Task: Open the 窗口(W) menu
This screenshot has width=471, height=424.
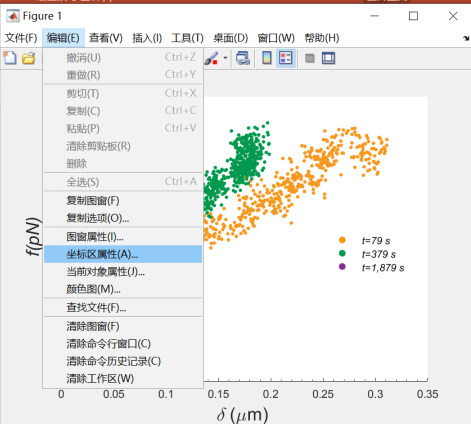Action: tap(276, 38)
